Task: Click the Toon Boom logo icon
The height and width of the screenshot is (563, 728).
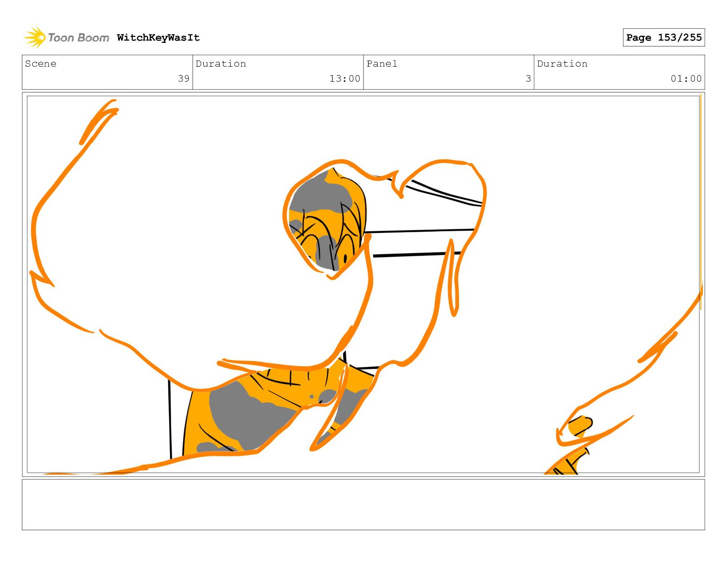Action: click(35, 38)
